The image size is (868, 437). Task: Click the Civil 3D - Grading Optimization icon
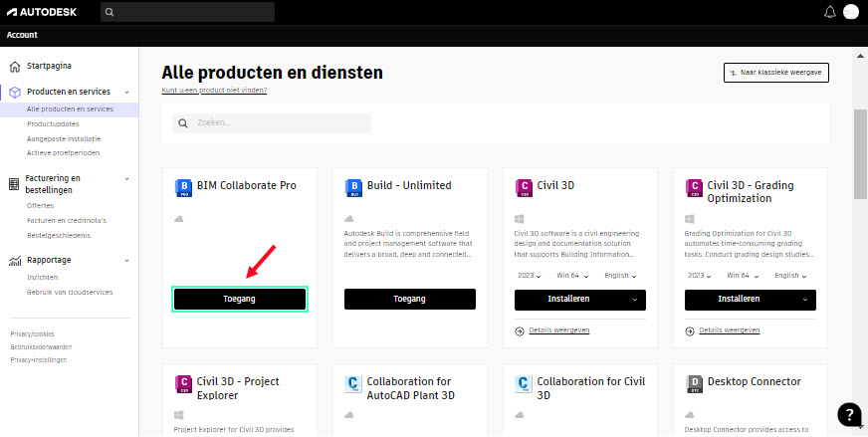pyautogui.click(x=694, y=188)
